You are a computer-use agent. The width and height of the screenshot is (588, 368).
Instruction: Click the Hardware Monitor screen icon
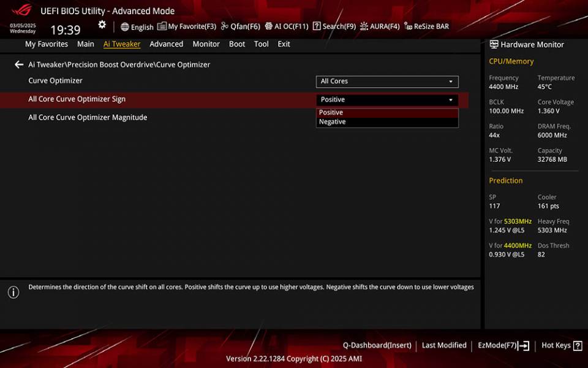pyautogui.click(x=494, y=44)
